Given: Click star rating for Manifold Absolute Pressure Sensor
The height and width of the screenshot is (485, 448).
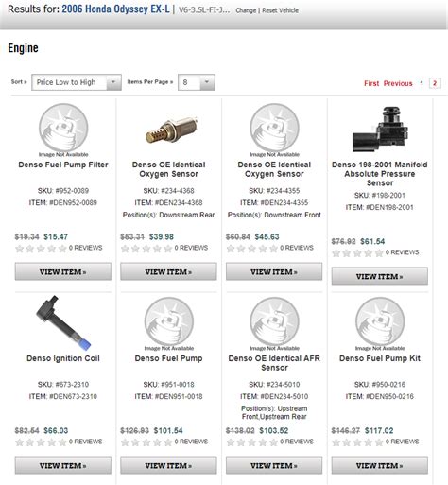Looking at the screenshot, I should click(x=357, y=253).
